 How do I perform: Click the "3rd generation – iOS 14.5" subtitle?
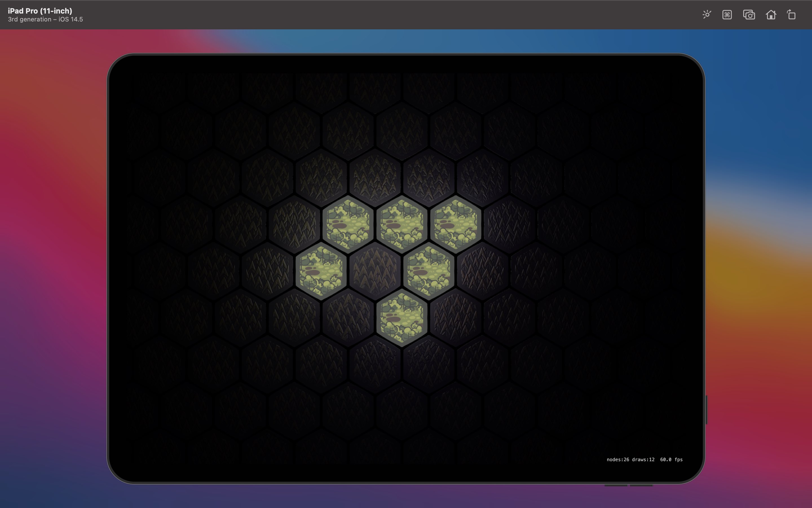pos(45,19)
